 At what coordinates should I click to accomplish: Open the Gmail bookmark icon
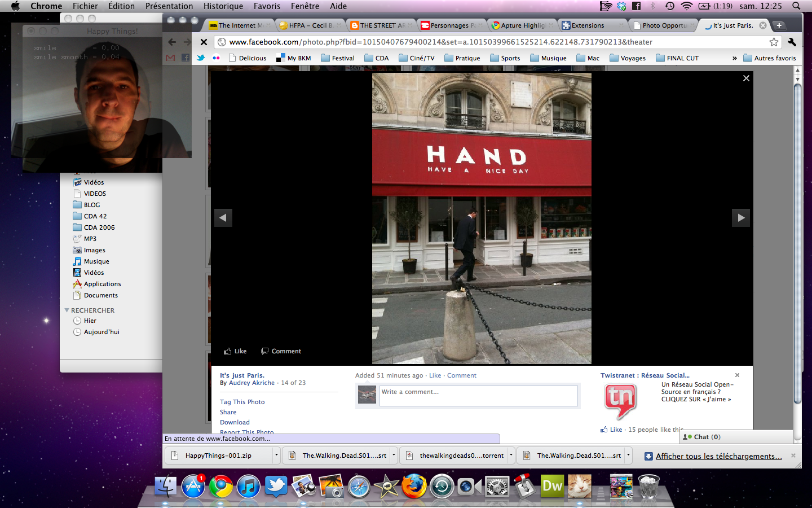pos(170,58)
